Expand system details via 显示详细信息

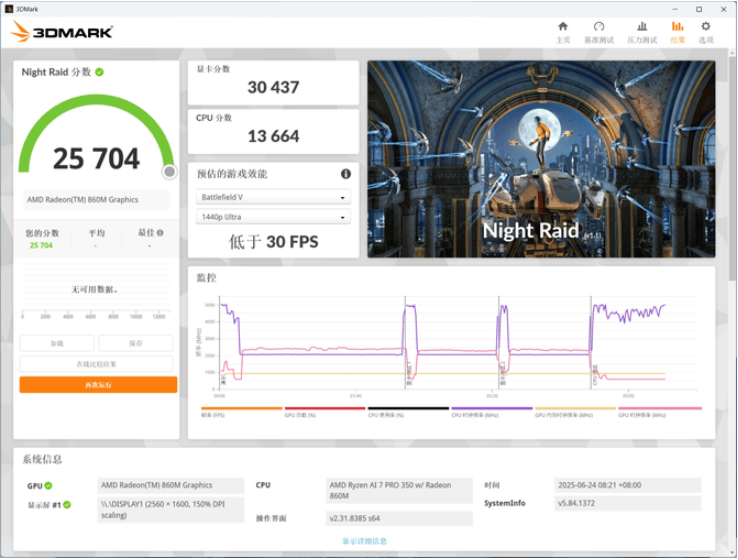pyautogui.click(x=364, y=541)
